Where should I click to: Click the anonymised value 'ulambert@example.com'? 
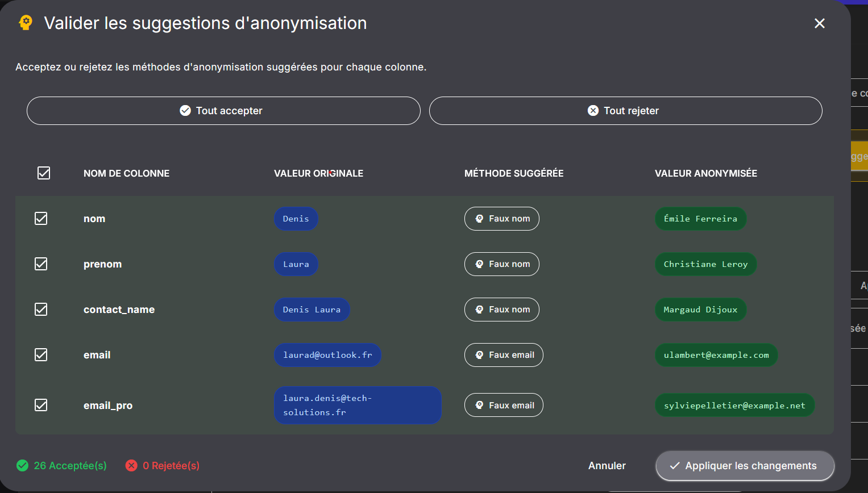point(716,355)
